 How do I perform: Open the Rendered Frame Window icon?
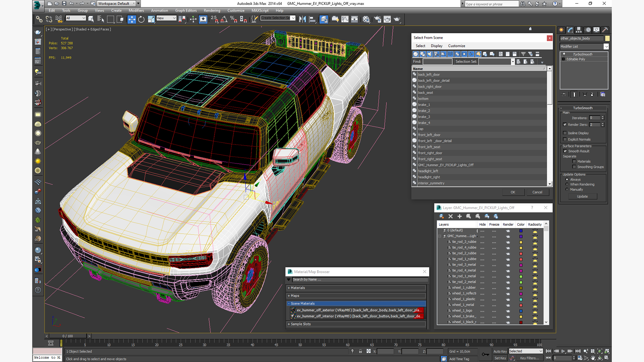click(387, 19)
